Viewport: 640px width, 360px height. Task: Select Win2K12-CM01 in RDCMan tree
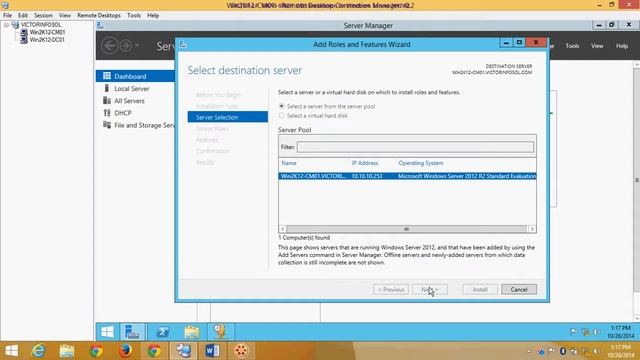click(47, 32)
